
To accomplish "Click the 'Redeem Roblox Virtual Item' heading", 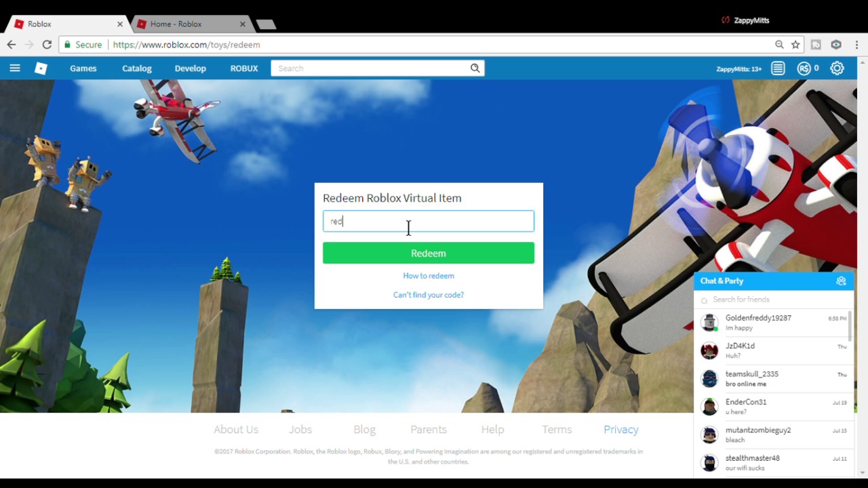I will point(392,198).
